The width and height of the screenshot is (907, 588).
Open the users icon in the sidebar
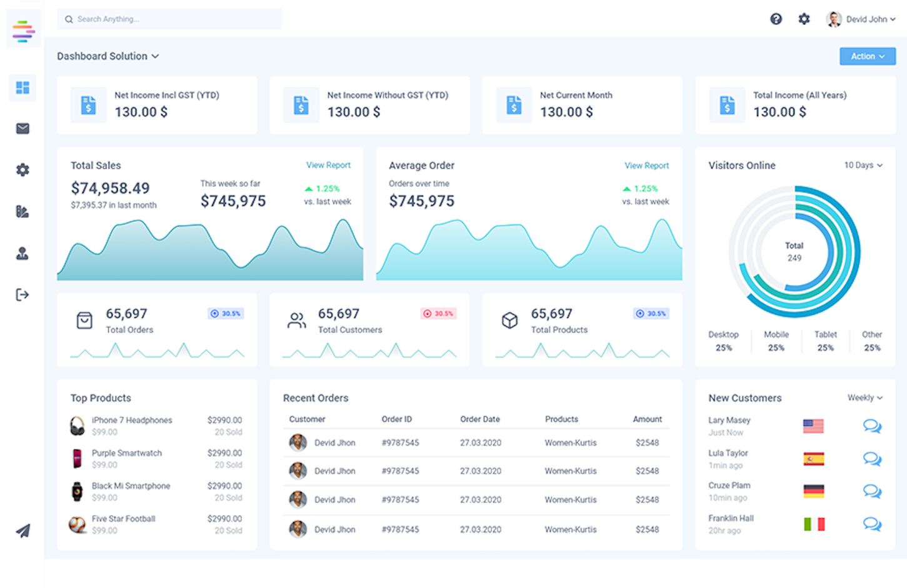(x=23, y=253)
